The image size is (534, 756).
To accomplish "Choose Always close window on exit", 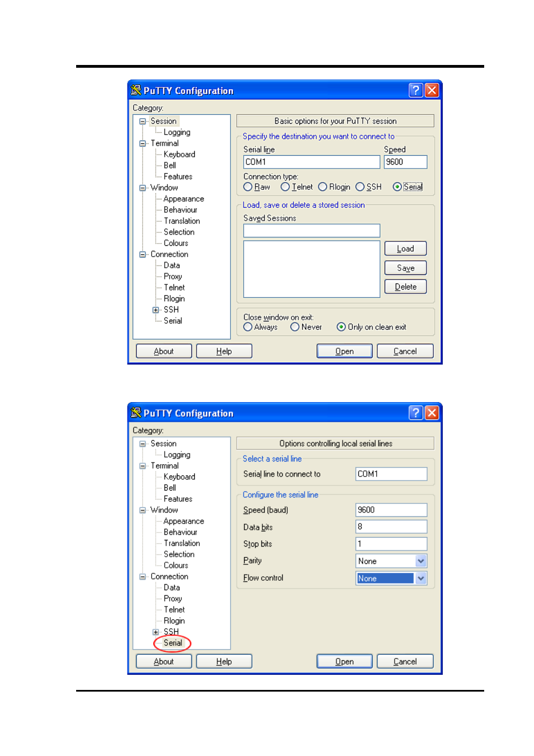I will click(248, 327).
